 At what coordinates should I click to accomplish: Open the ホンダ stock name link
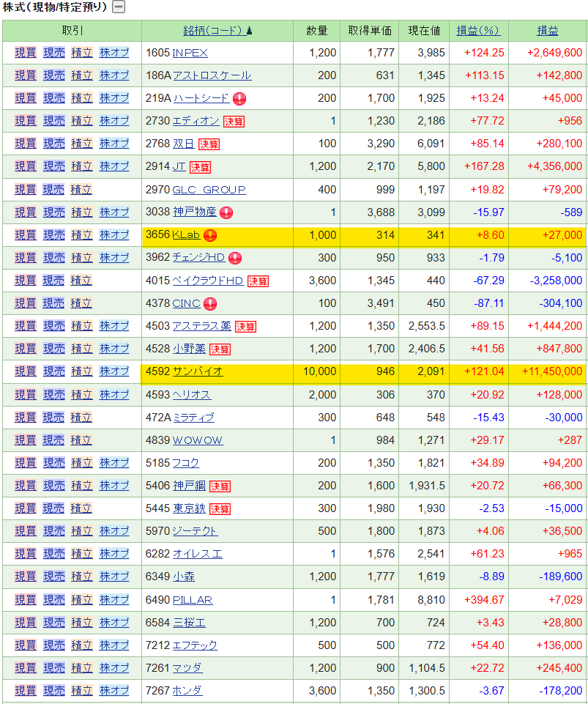tap(187, 690)
